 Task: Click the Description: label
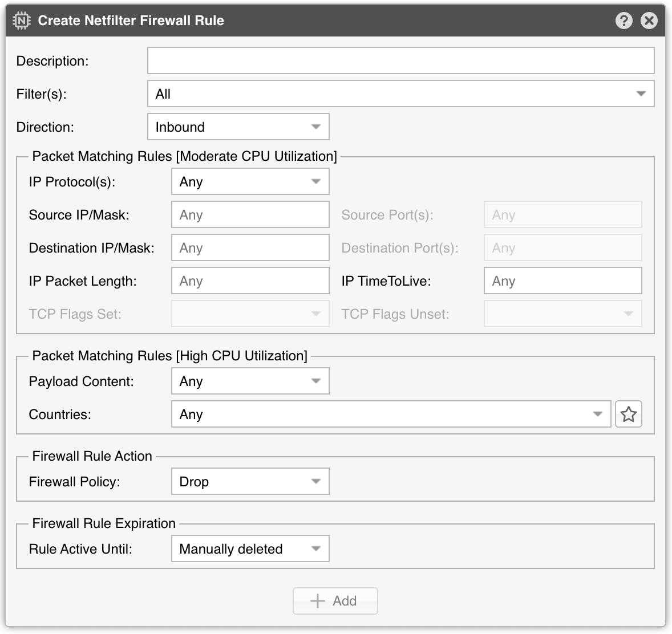[52, 61]
